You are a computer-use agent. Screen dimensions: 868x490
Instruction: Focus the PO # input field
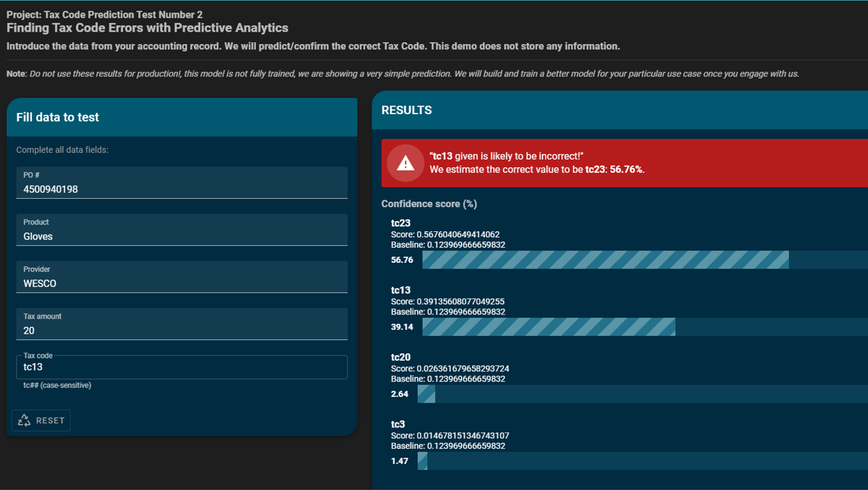click(182, 189)
